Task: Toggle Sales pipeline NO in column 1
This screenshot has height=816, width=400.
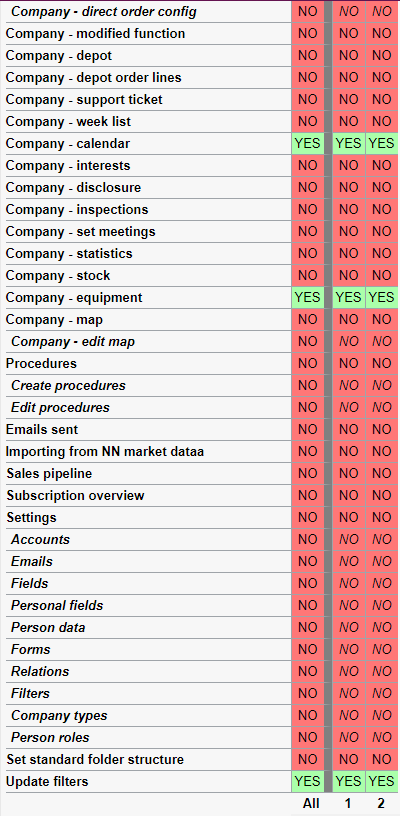Action: click(349, 474)
